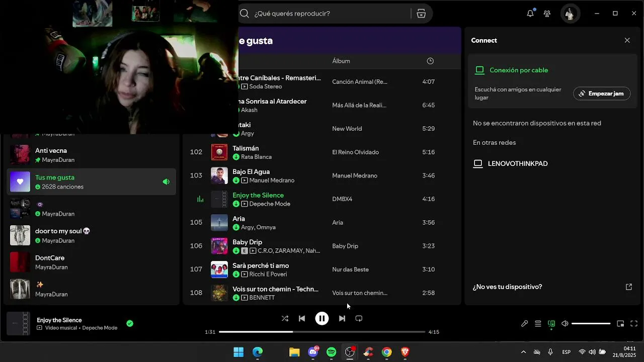Open the sparkles emoji playlist
644x362 pixels.
click(92, 289)
